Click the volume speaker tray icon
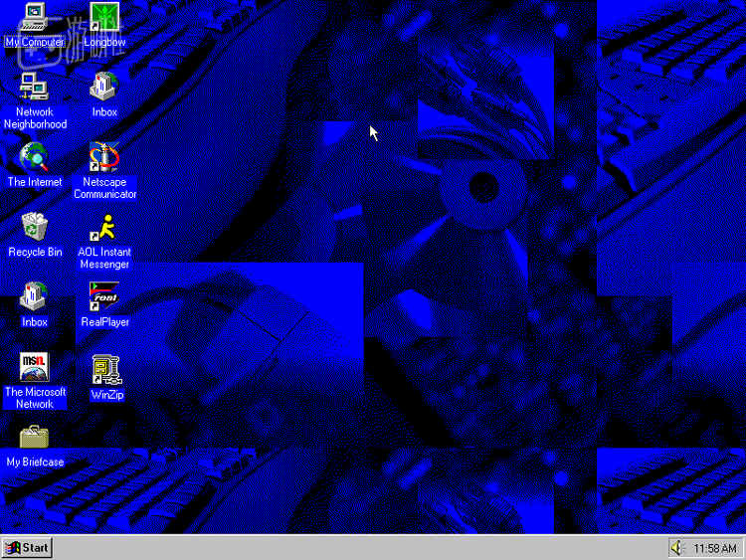 pos(678,548)
